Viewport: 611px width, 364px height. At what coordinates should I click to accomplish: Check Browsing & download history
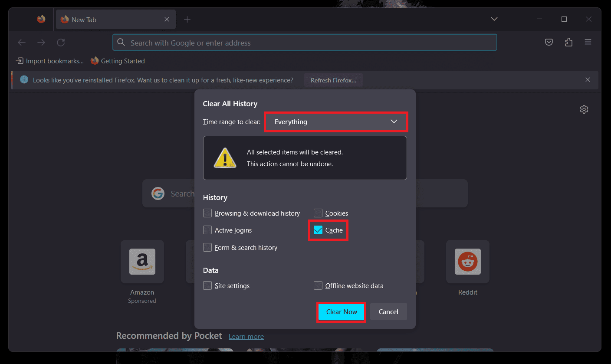(207, 213)
